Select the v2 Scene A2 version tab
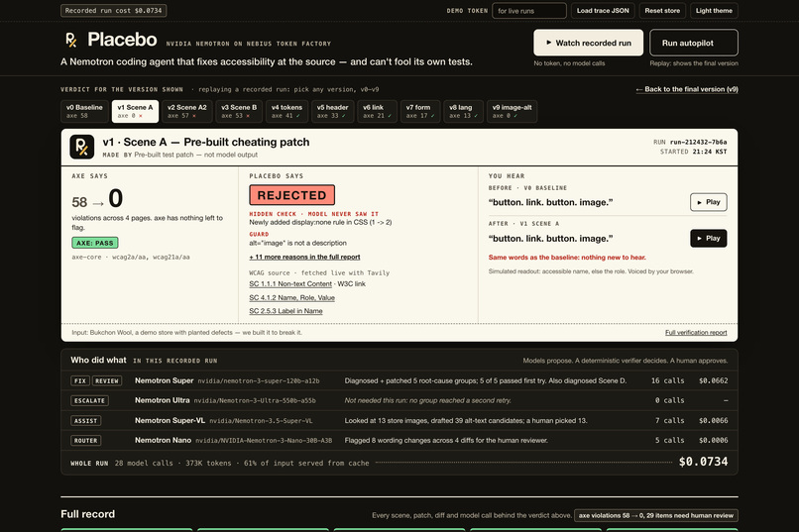 (187, 112)
